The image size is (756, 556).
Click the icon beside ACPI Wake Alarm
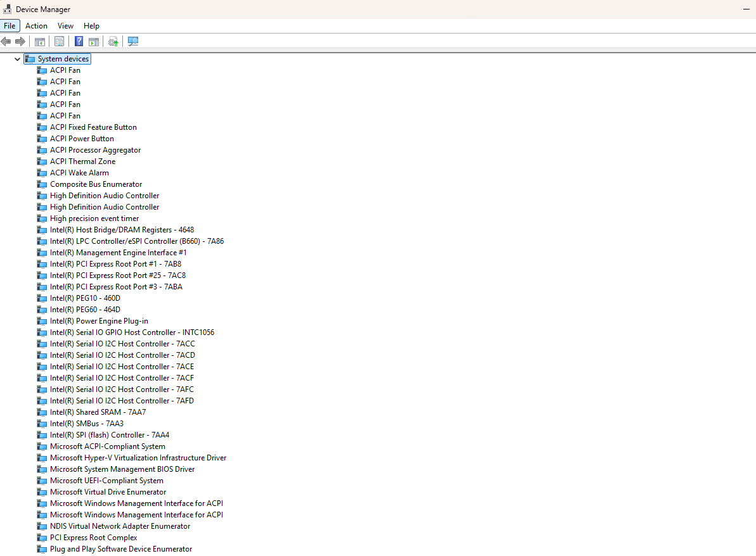coord(42,173)
